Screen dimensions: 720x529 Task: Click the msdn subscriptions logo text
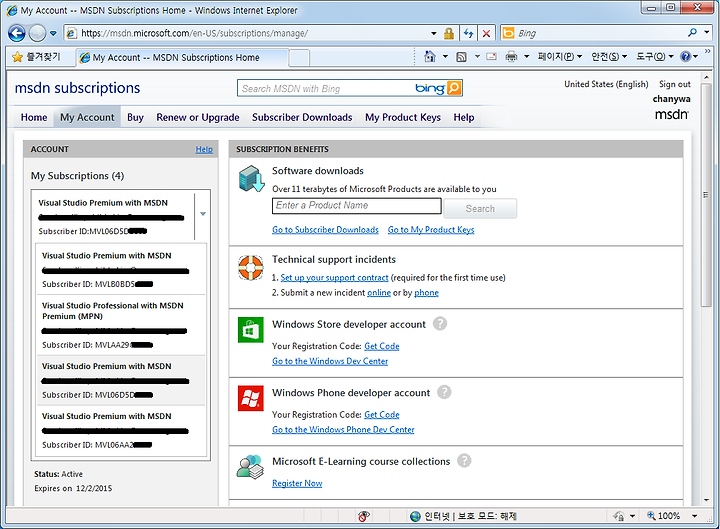pos(77,88)
